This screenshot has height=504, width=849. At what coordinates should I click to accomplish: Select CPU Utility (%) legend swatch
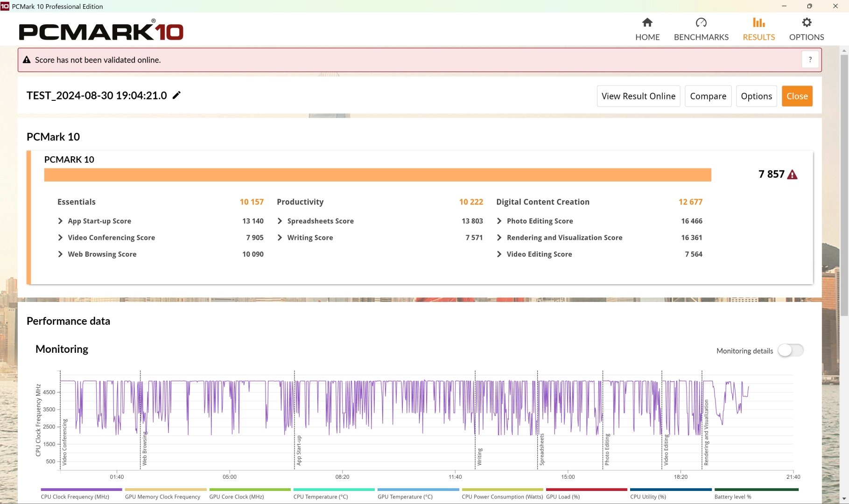click(671, 490)
